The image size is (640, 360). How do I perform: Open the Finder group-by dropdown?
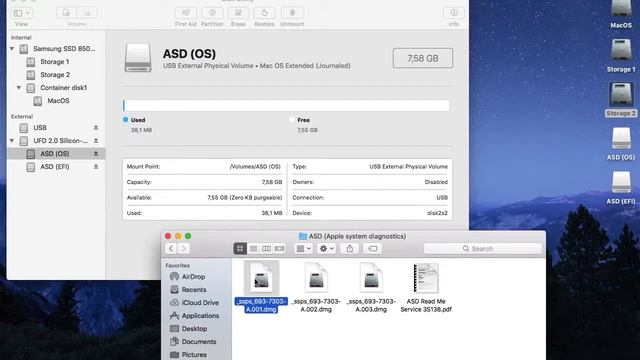[x=303, y=249]
